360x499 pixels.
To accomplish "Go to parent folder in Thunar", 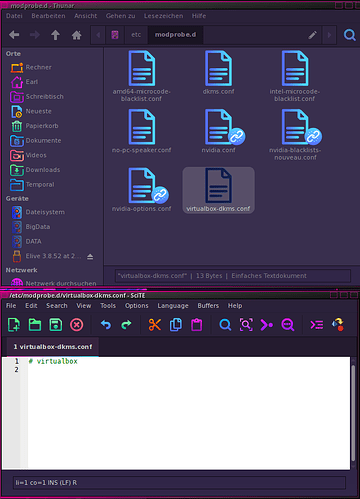I will tap(55, 35).
